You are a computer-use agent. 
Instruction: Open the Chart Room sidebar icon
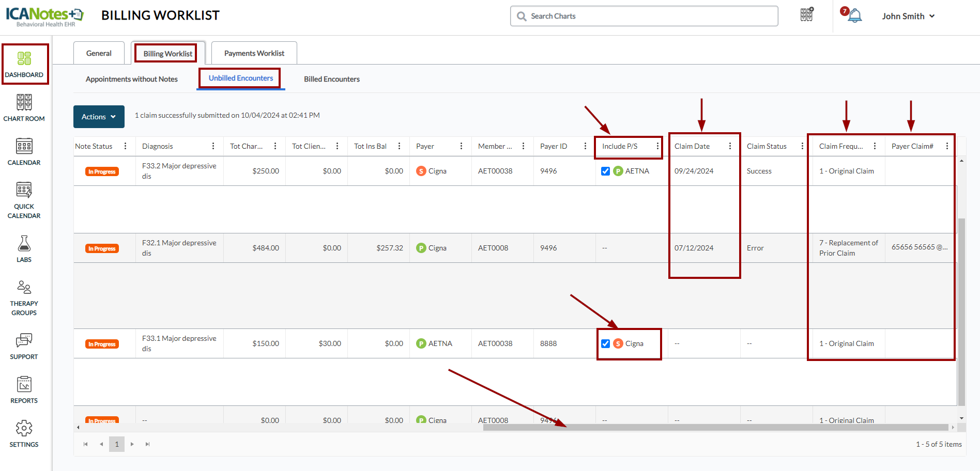pyautogui.click(x=24, y=108)
